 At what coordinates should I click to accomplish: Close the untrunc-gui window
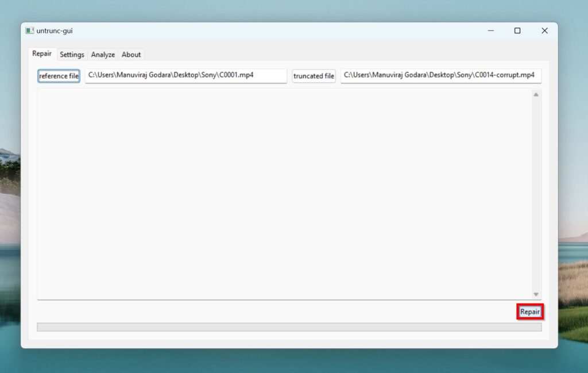pyautogui.click(x=544, y=31)
